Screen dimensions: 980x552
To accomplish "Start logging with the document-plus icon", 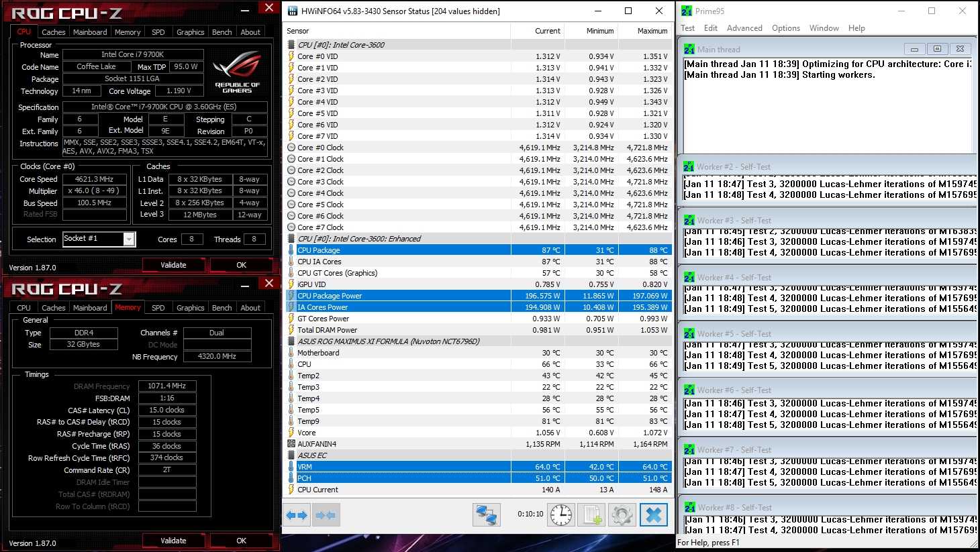I will [x=591, y=515].
